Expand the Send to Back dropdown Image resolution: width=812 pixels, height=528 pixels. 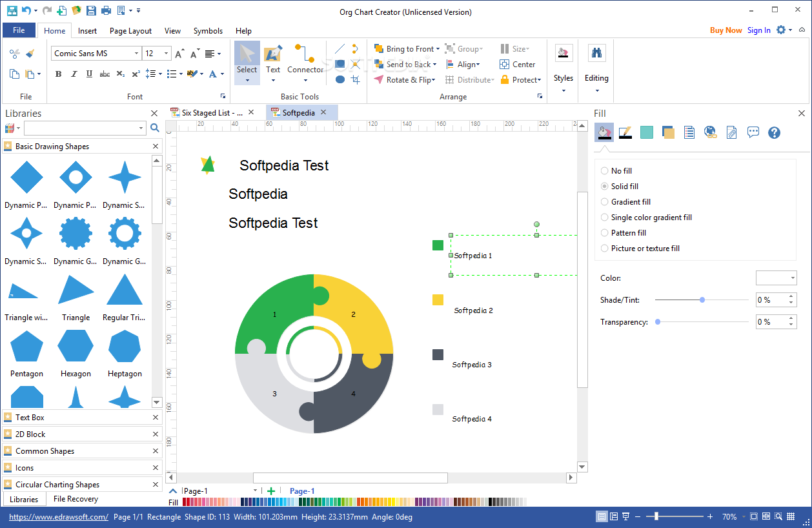click(x=434, y=65)
